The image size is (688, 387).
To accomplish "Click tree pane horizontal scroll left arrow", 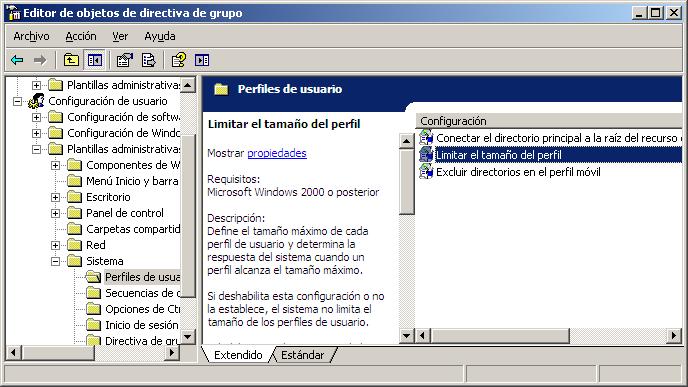I will tap(14, 352).
